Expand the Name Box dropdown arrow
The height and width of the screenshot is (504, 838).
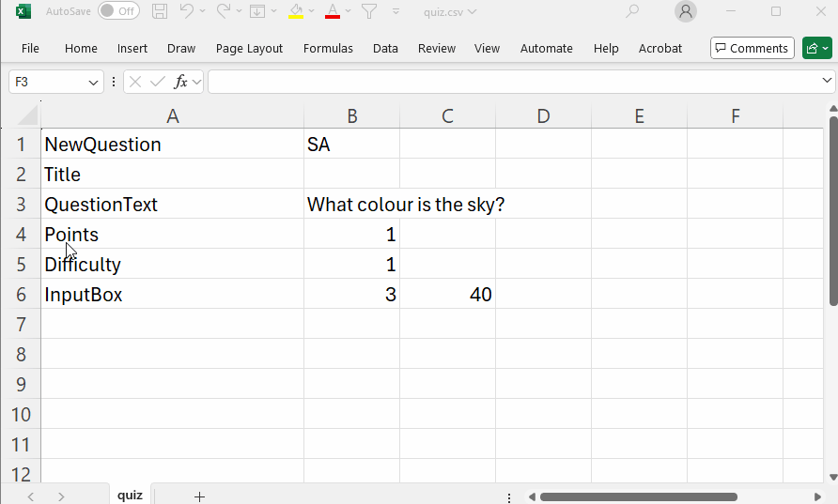93,83
